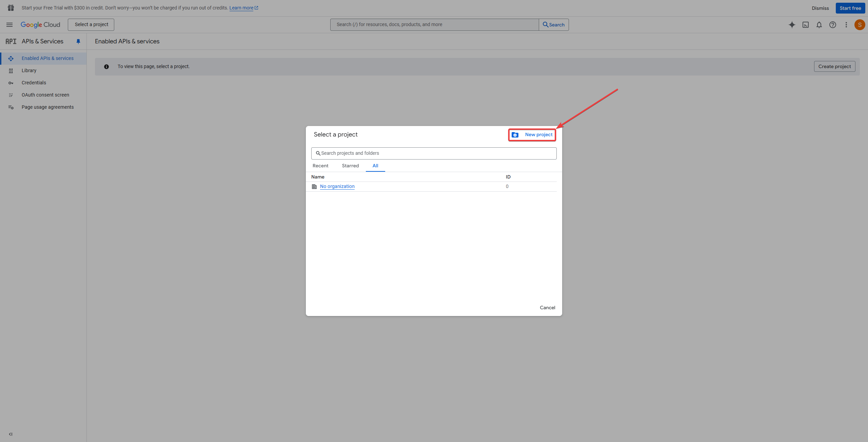The width and height of the screenshot is (868, 442).
Task: Click the ID value 0 in the row
Action: (x=507, y=187)
